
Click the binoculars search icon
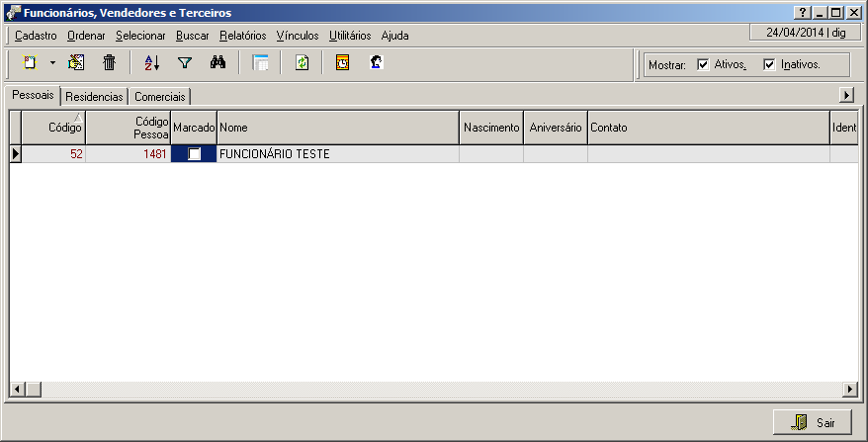(x=218, y=62)
